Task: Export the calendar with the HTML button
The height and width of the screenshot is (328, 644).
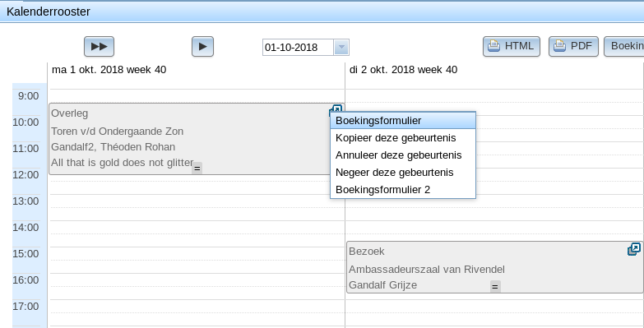Action: (x=512, y=46)
